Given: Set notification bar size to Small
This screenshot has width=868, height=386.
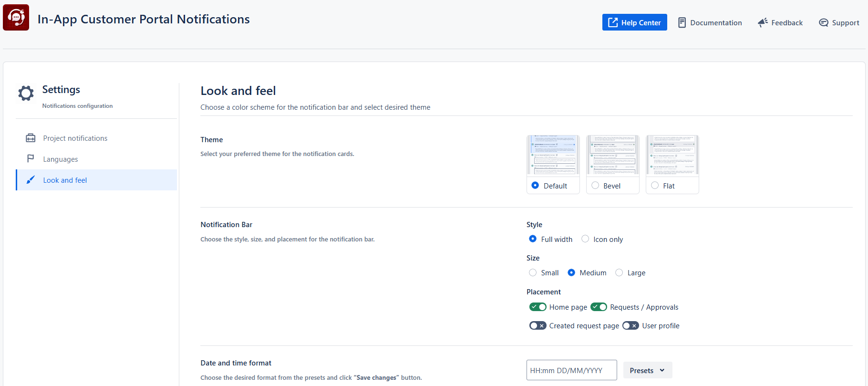Looking at the screenshot, I should [533, 272].
